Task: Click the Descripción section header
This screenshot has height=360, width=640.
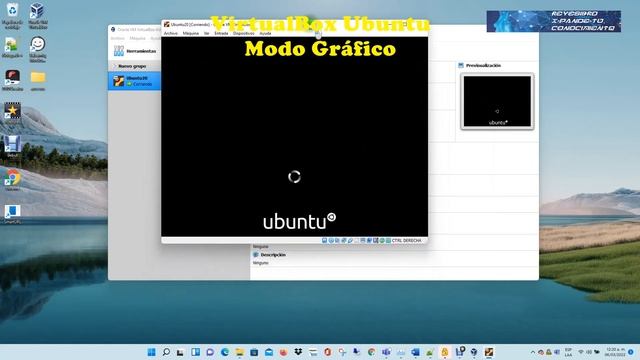Action: click(273, 255)
